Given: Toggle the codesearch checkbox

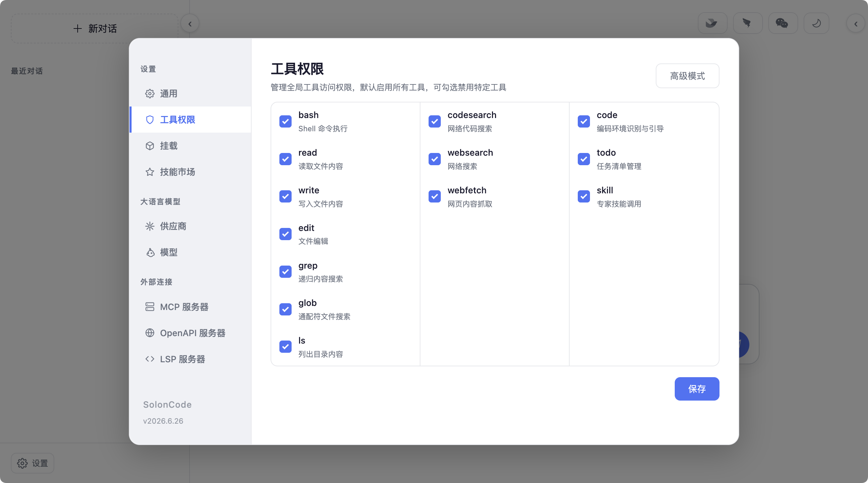Looking at the screenshot, I should 434,121.
